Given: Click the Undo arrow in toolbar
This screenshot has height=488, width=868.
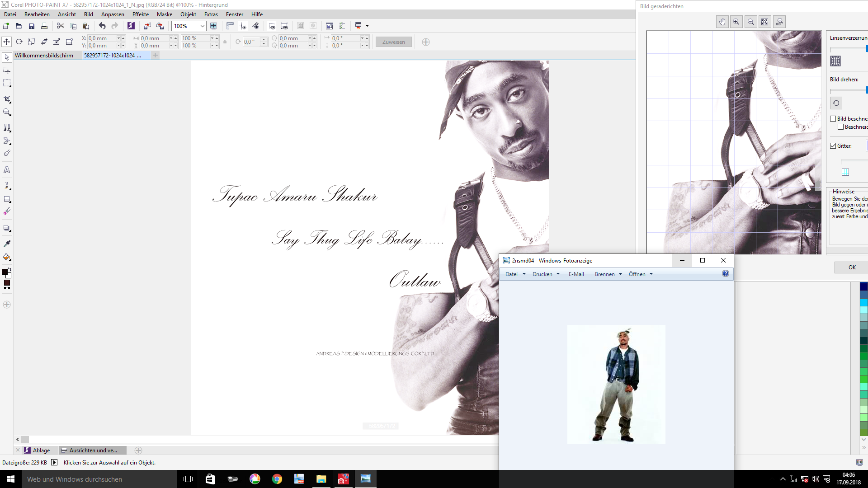Looking at the screenshot, I should (x=102, y=26).
